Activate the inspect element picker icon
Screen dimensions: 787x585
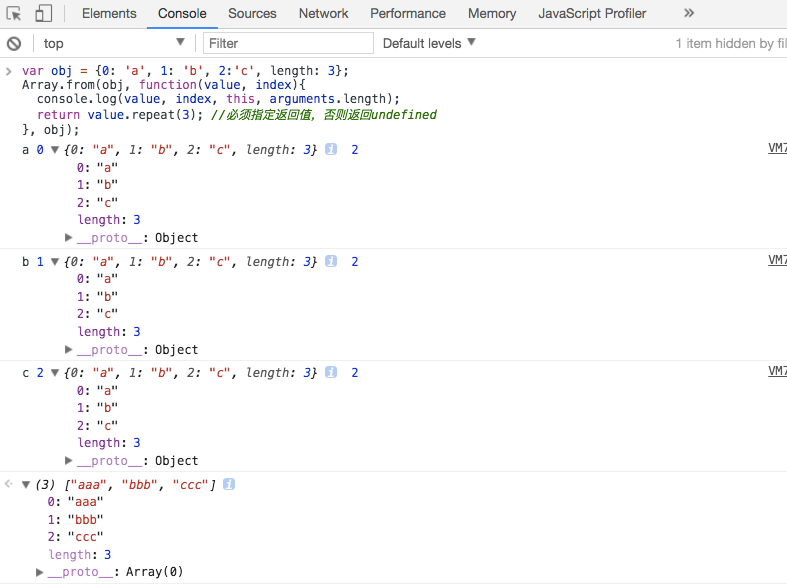click(14, 14)
